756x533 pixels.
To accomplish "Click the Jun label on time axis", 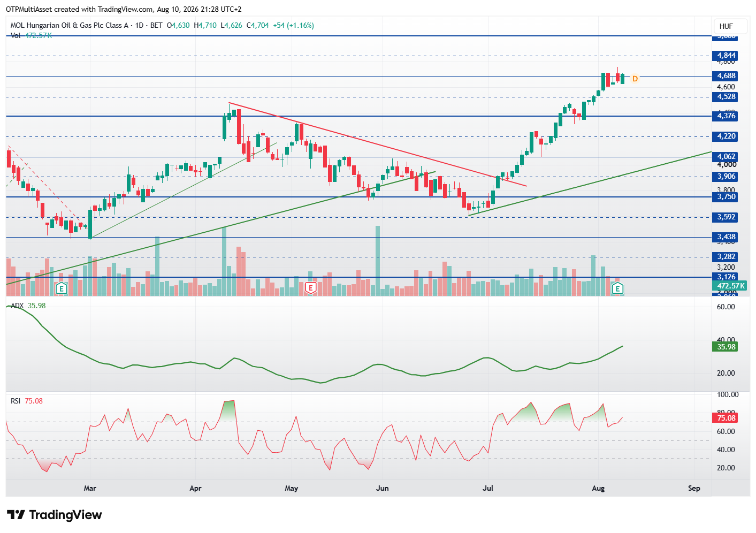I will click(383, 488).
